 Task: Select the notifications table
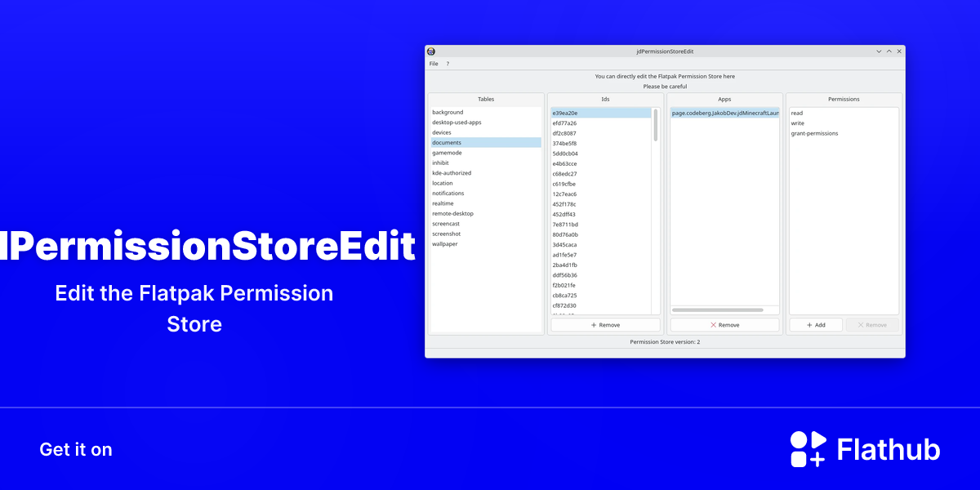pos(486,194)
